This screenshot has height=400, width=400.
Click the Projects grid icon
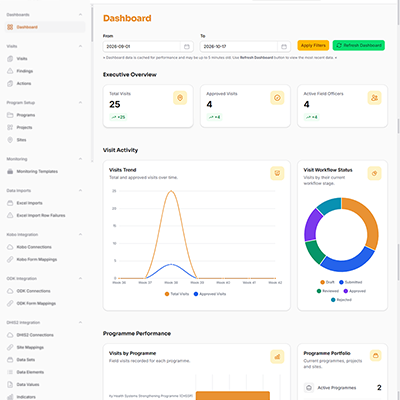click(10, 127)
